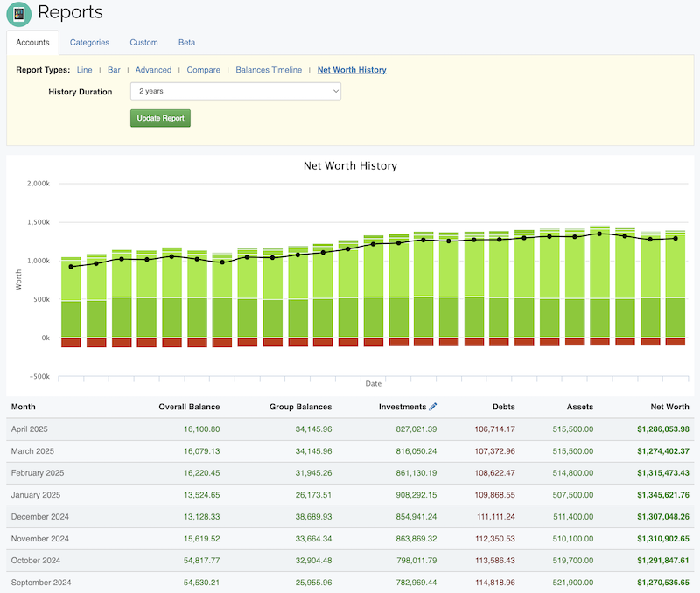Click the Reports app logo icon
This screenshot has height=593, width=700.
click(x=18, y=14)
